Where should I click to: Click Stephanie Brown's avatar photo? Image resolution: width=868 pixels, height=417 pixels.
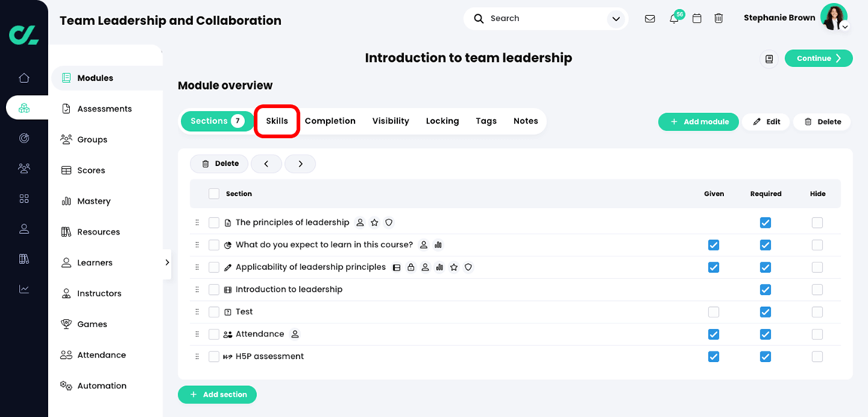[833, 17]
